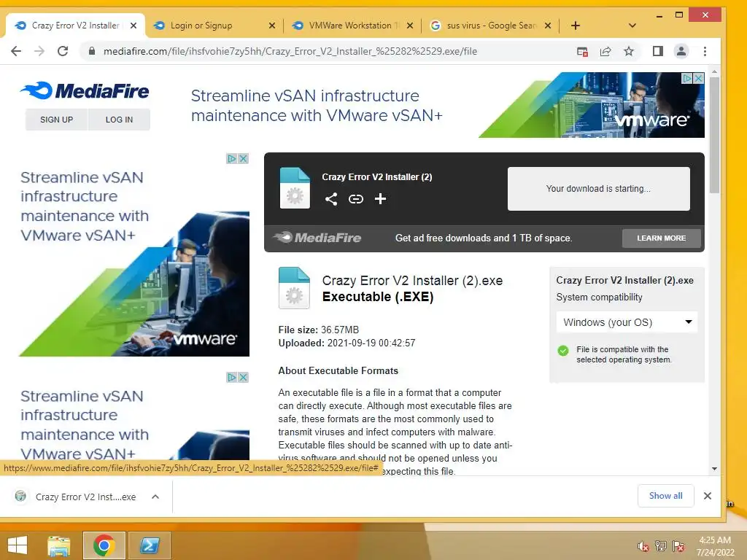This screenshot has height=560, width=747.
Task: Open the Windows Start button
Action: pyautogui.click(x=18, y=545)
